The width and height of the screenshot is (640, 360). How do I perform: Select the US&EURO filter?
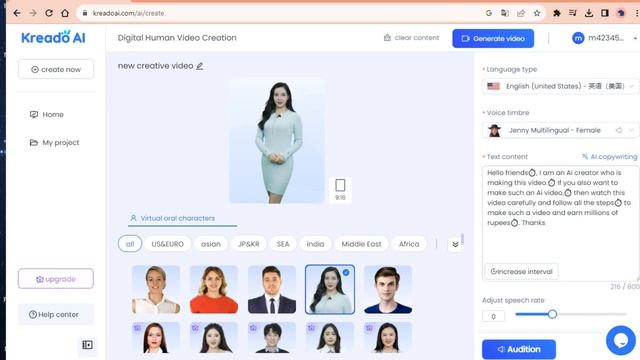(x=167, y=244)
